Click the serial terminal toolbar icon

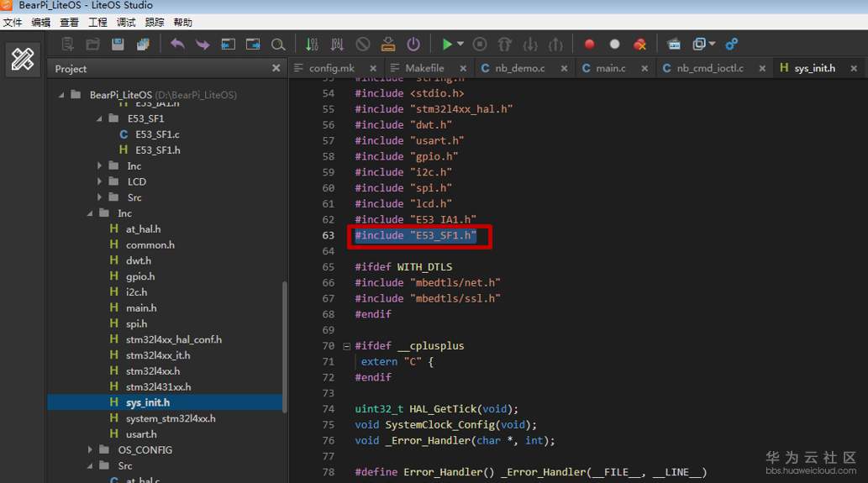(x=674, y=45)
